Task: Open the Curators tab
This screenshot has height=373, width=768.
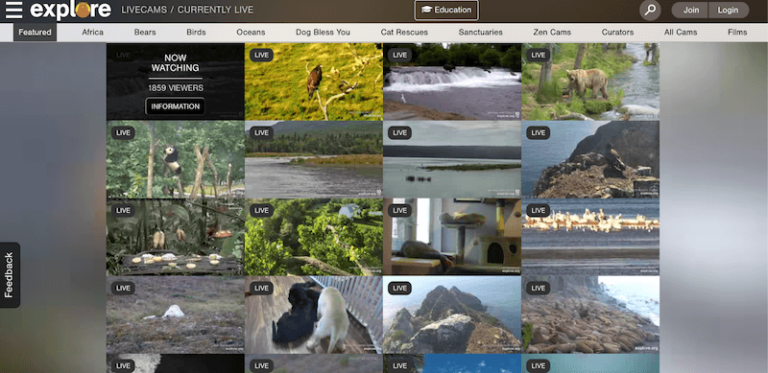Action: (618, 32)
